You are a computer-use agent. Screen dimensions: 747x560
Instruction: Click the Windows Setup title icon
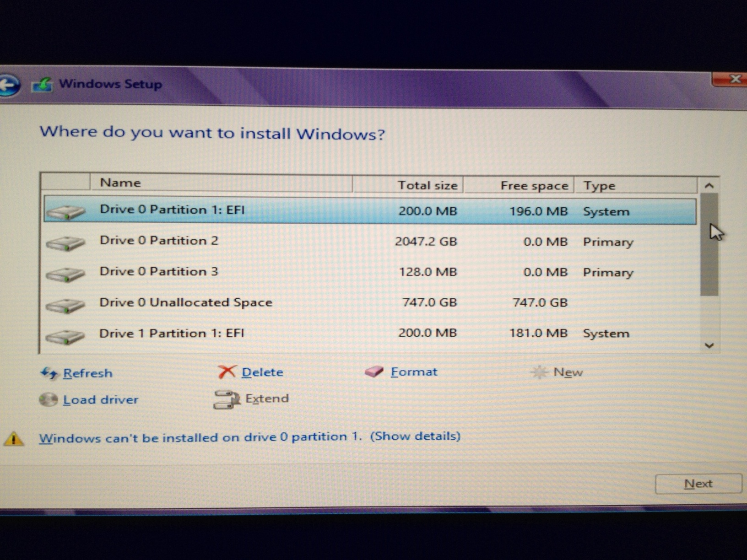tap(42, 85)
